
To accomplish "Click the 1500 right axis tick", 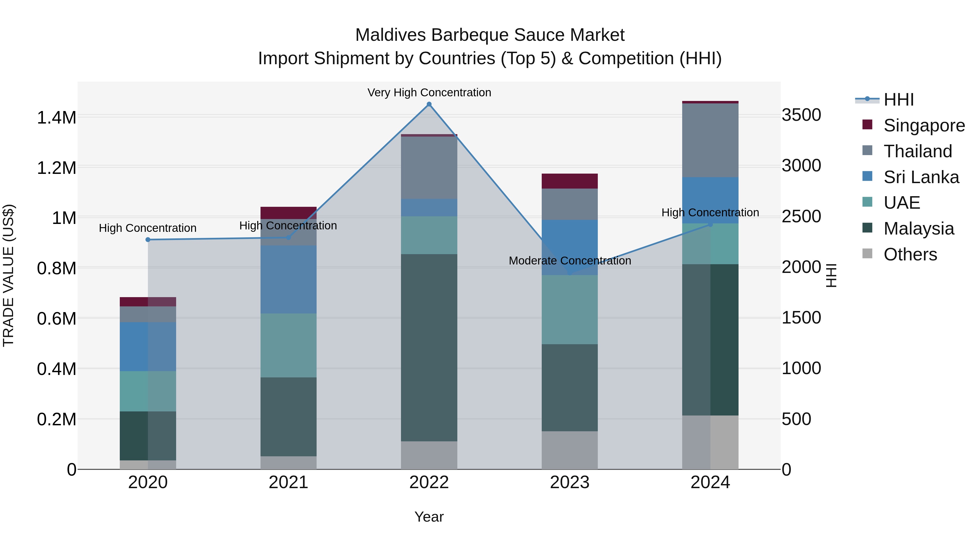I will pos(802,318).
